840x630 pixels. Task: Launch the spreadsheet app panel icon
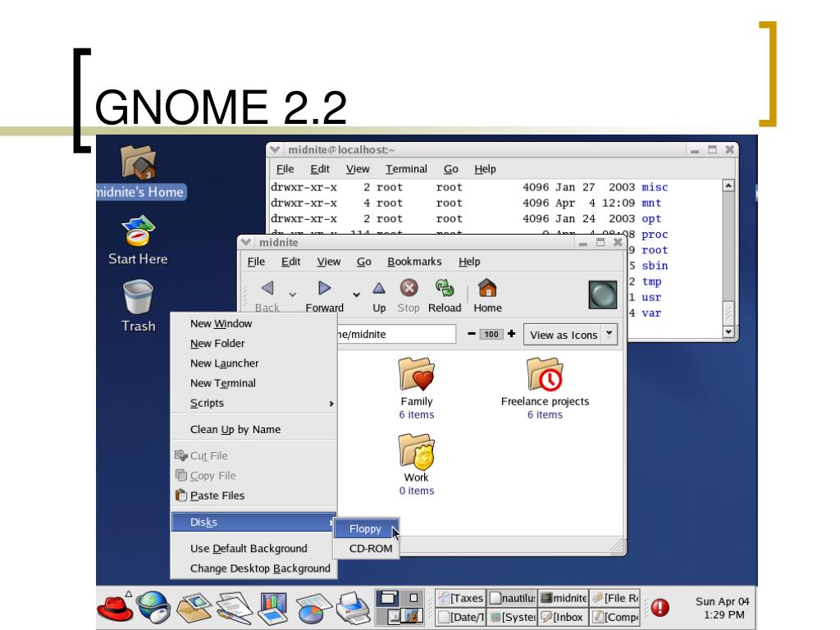314,608
